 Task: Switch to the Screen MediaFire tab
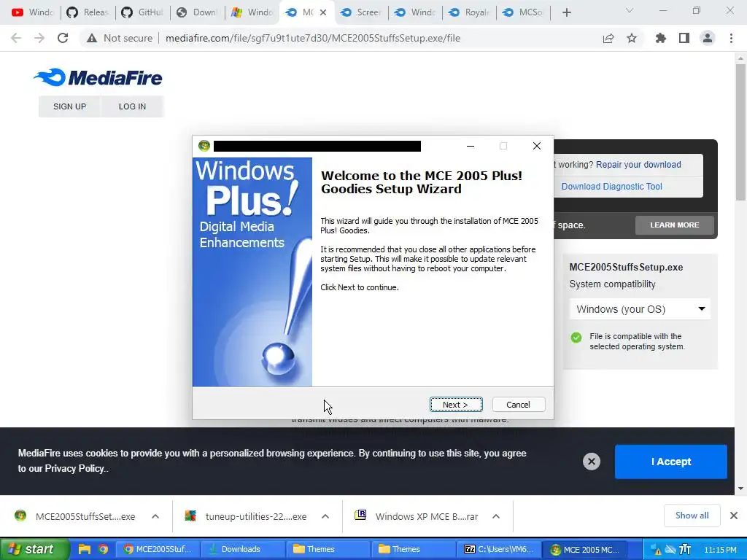pos(360,12)
